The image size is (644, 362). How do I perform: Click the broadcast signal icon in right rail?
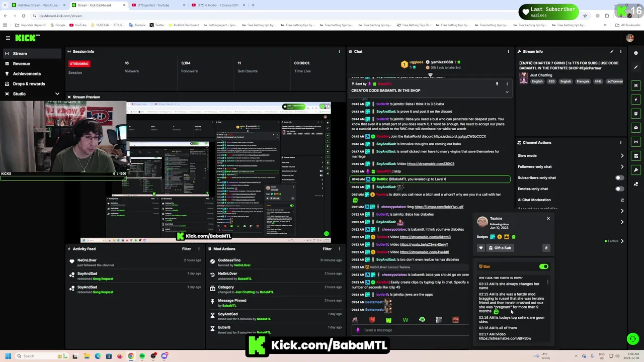tap(636, 141)
